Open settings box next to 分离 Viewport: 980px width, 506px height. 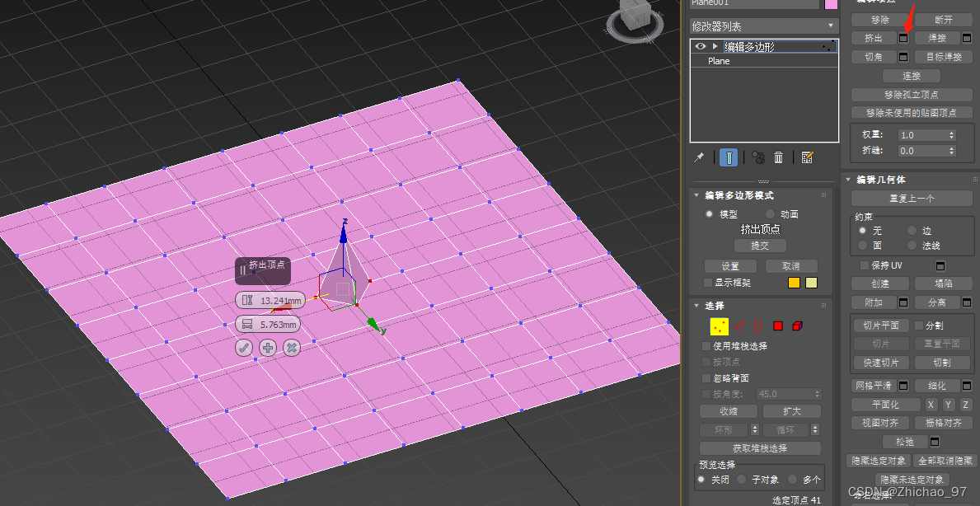(967, 302)
